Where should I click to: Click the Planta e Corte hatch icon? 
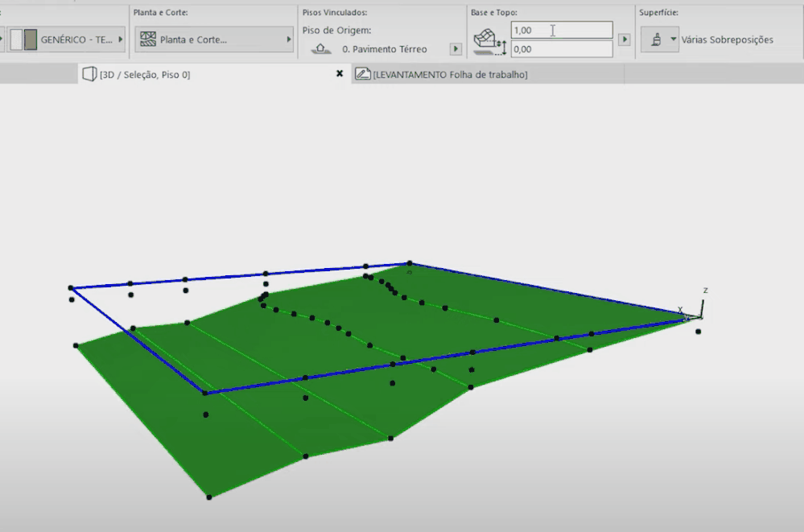(x=148, y=39)
